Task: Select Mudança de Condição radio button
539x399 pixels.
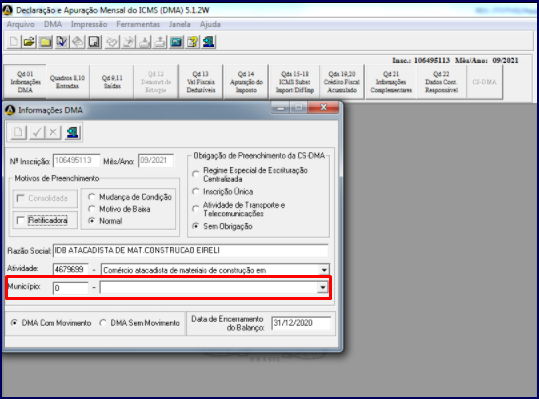Action: click(x=91, y=197)
